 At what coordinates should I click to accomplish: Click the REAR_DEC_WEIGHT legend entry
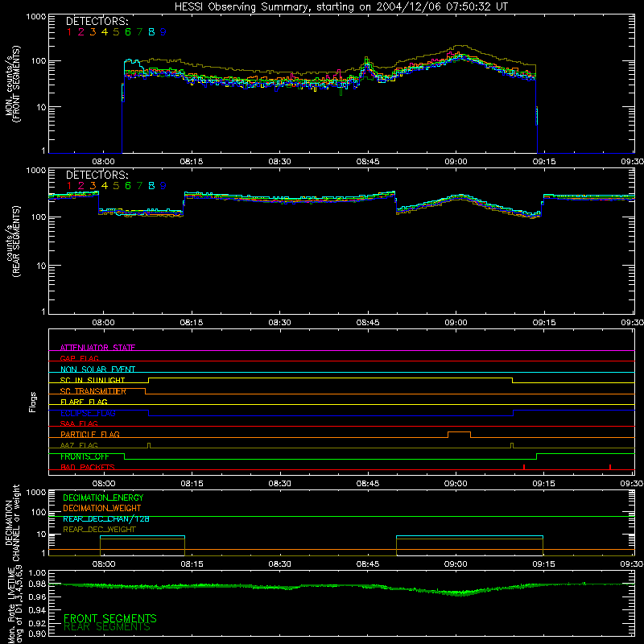pos(99,530)
